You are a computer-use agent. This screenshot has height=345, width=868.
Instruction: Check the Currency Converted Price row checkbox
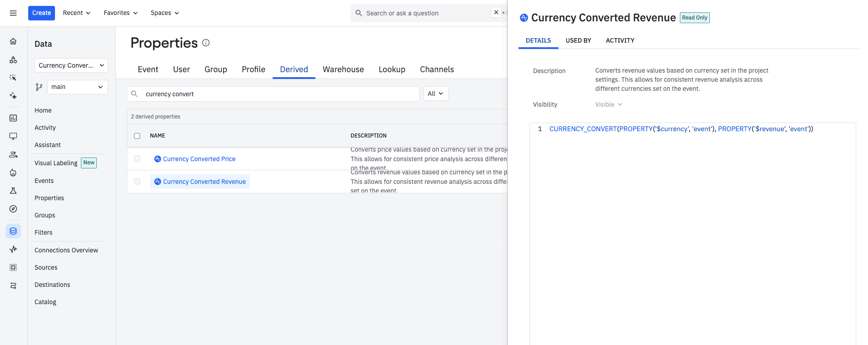[137, 159]
